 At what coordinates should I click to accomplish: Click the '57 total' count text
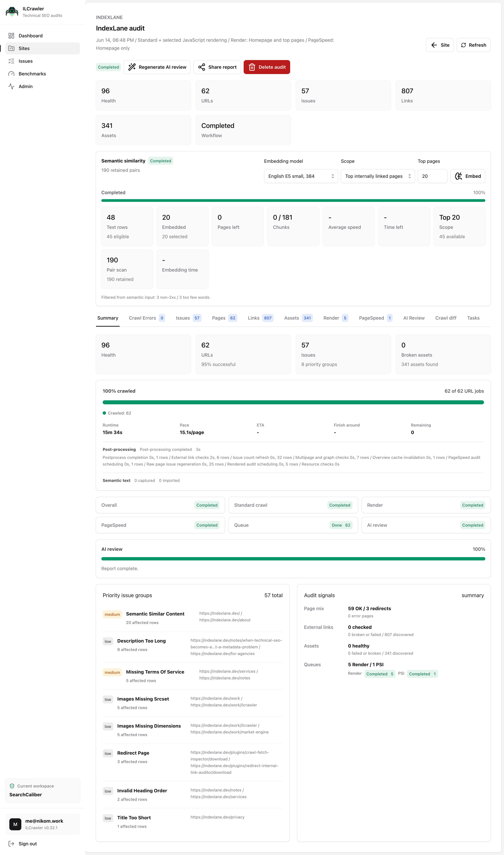(273, 595)
